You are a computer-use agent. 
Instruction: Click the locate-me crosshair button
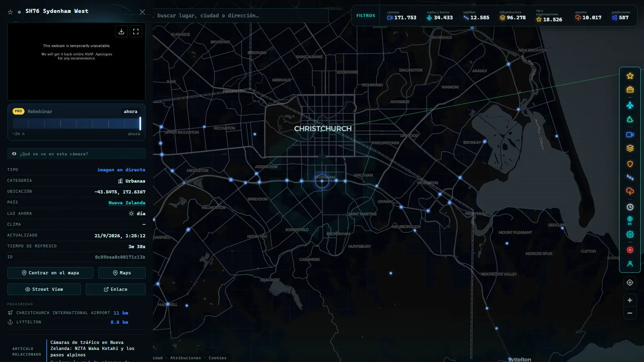[630, 283]
